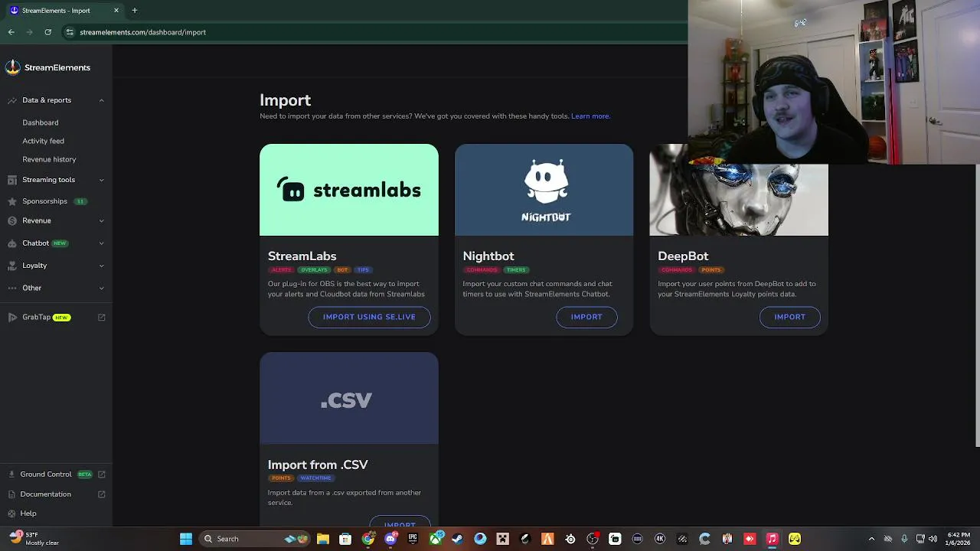Click the volume icon in system tray
Viewport: 980px width, 551px height.
point(933,539)
